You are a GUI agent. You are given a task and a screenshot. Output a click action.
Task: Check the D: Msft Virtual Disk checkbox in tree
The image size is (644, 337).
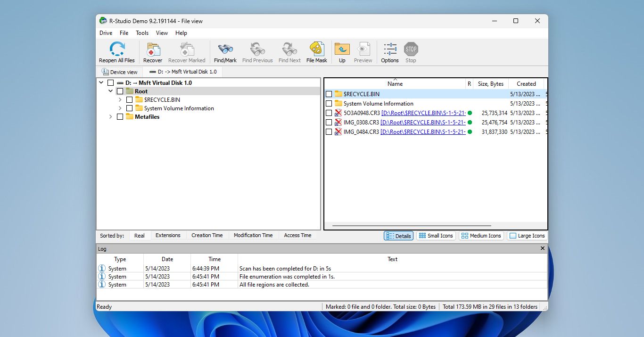[x=110, y=83]
